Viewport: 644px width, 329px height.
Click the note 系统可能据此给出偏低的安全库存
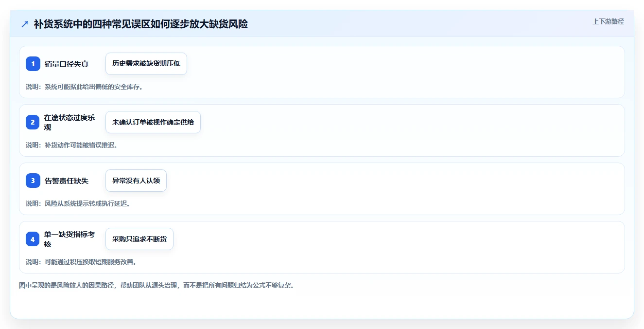tap(95, 87)
